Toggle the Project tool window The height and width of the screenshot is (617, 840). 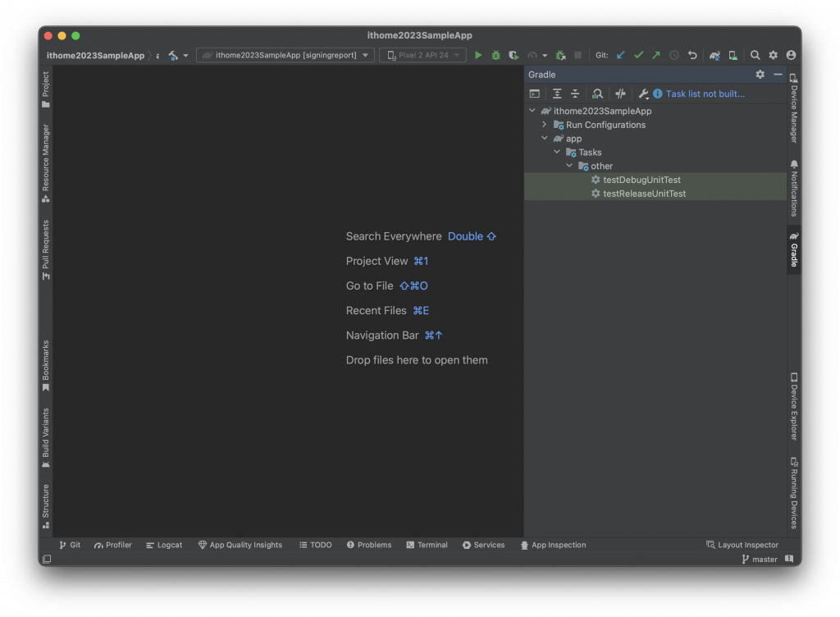pyautogui.click(x=46, y=89)
